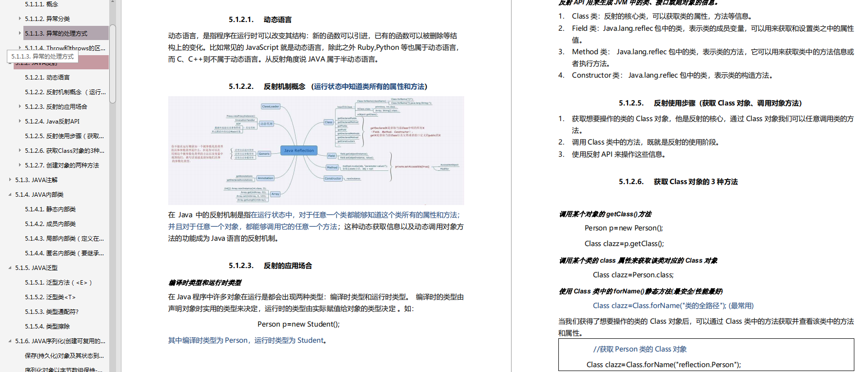
Task: Go to bookmark 5.1.2.1. 动态语言
Action: point(47,77)
